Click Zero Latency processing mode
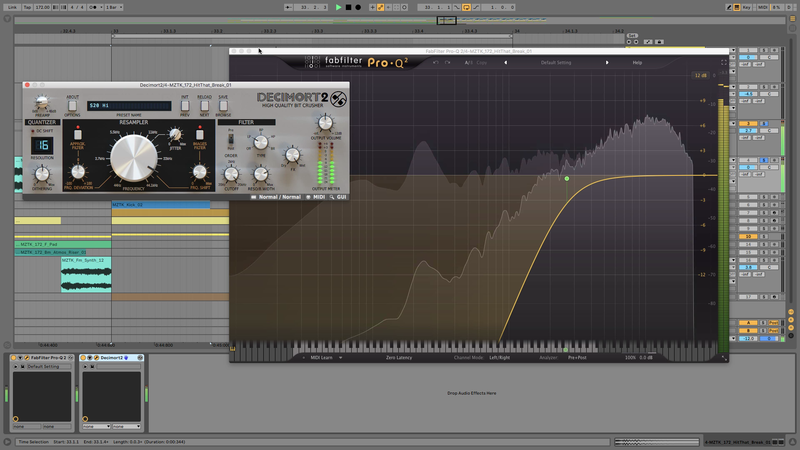Viewport: 800px width, 450px height. (x=398, y=358)
